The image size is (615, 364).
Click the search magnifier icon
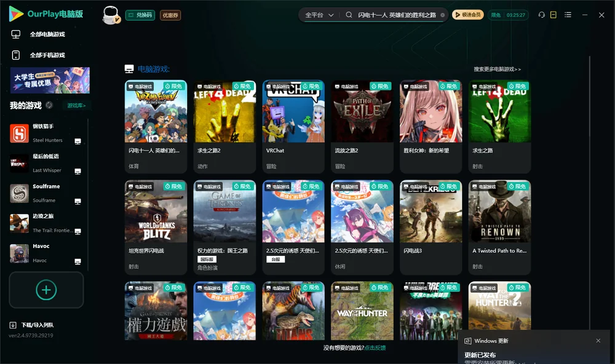pyautogui.click(x=349, y=15)
